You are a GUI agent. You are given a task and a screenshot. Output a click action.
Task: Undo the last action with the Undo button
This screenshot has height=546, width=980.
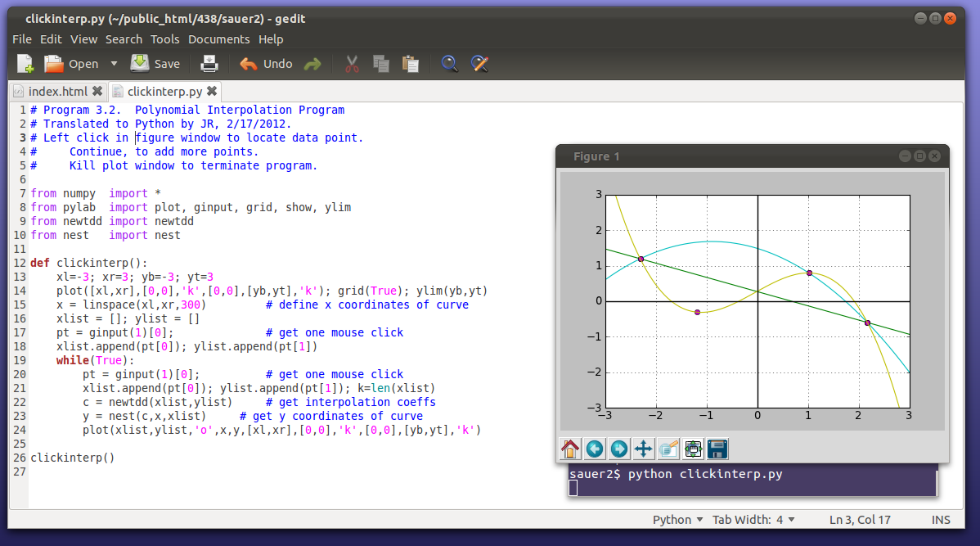pos(266,64)
